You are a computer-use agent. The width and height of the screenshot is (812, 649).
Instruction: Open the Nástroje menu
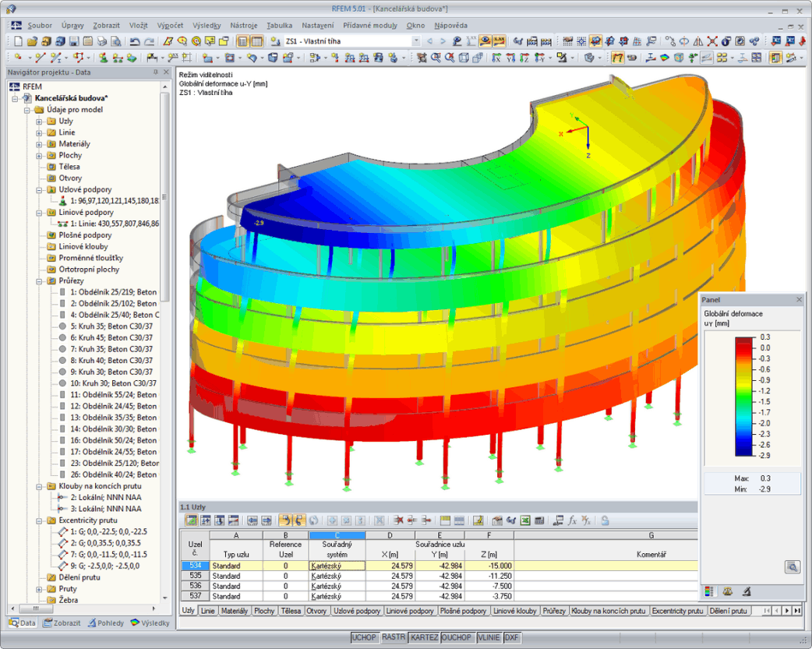[x=243, y=26]
